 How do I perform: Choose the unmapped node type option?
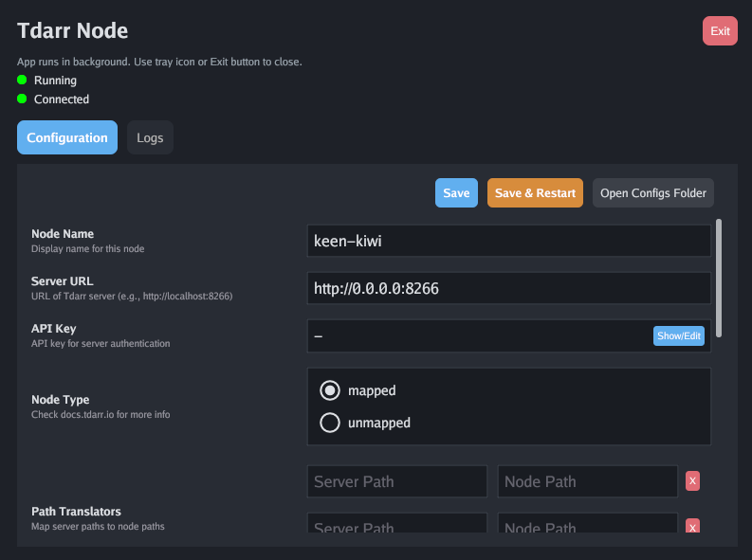point(330,423)
